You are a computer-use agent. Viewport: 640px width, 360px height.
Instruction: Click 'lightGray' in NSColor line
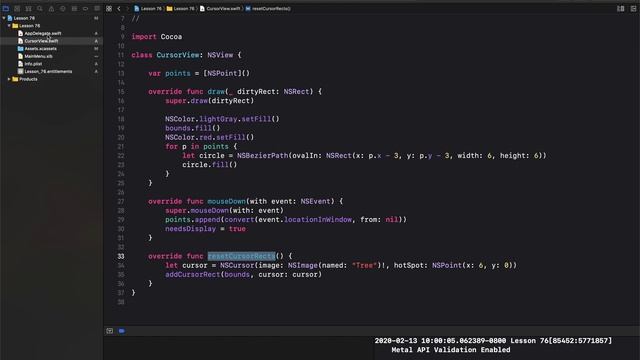tap(218, 119)
